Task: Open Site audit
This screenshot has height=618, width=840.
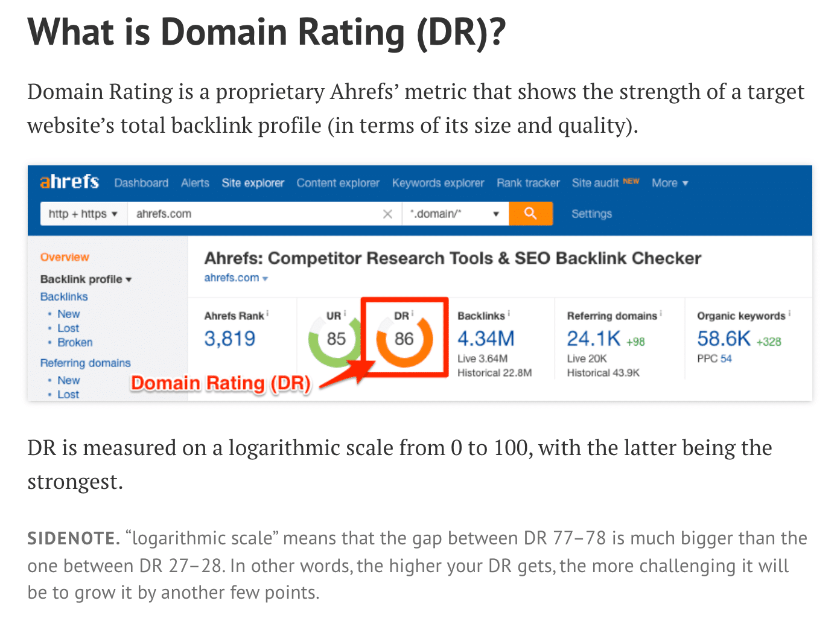Action: (x=595, y=183)
